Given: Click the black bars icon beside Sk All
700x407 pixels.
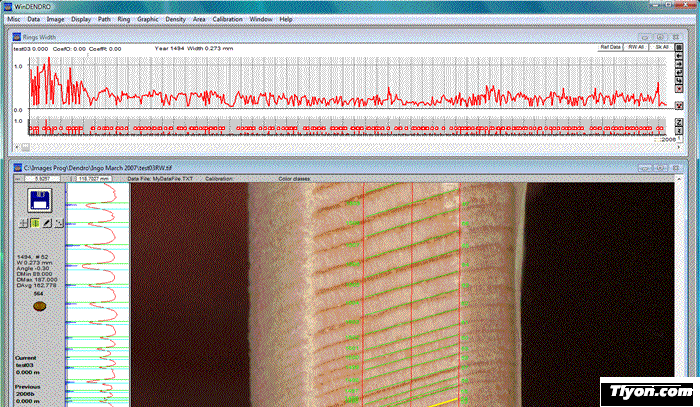Looking at the screenshot, I should tap(679, 48).
